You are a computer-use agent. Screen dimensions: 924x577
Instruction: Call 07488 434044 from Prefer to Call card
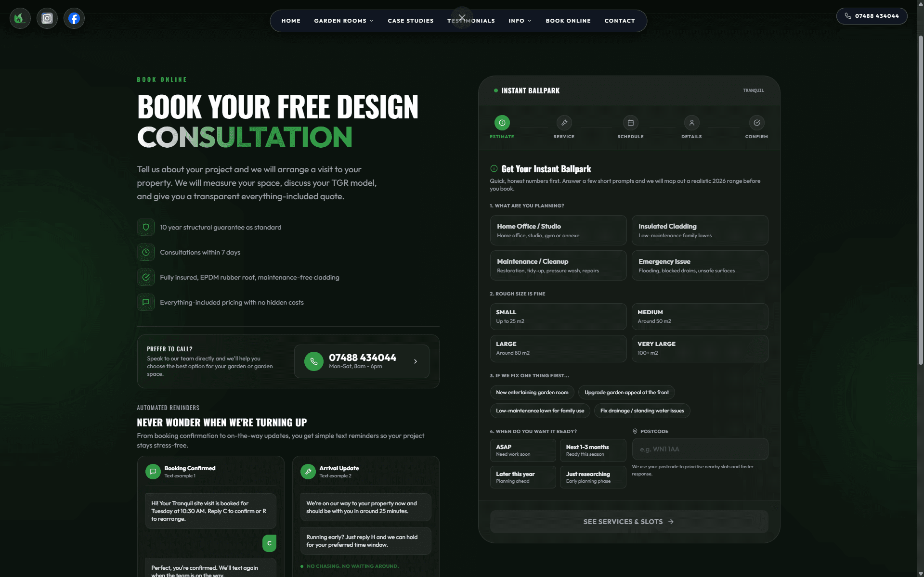[362, 361]
